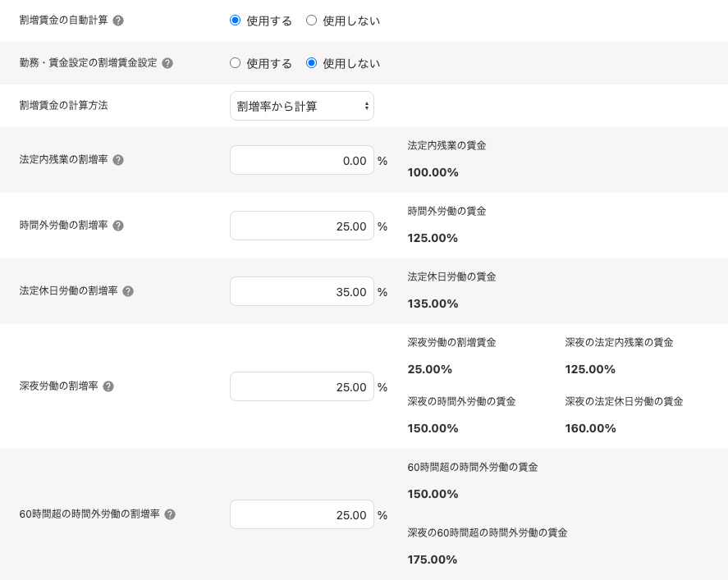
Task: Click the 60時間超の時間外労働の割増率 label text
Action: pyautogui.click(x=89, y=514)
